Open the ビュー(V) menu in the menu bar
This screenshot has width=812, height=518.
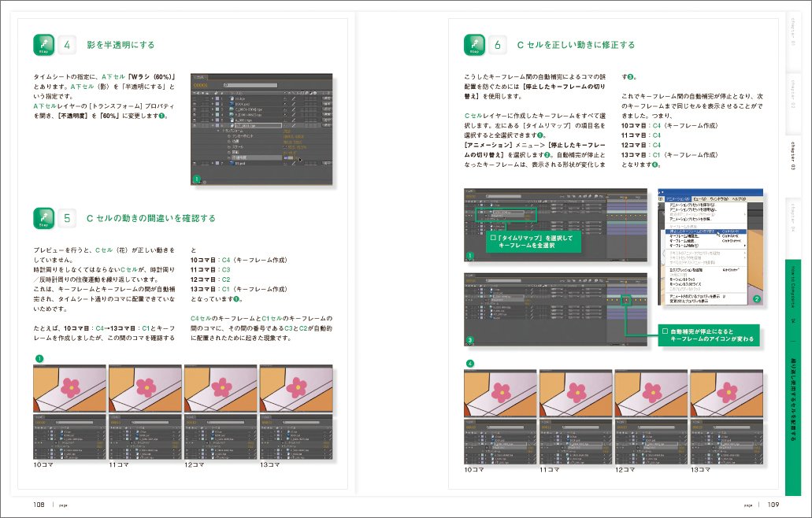[x=699, y=199]
